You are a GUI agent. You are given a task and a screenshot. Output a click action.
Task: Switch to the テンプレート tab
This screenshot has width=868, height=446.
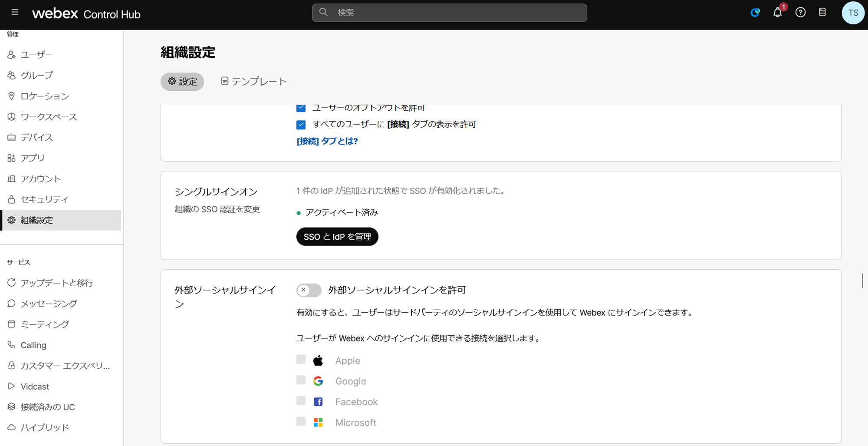click(x=254, y=82)
